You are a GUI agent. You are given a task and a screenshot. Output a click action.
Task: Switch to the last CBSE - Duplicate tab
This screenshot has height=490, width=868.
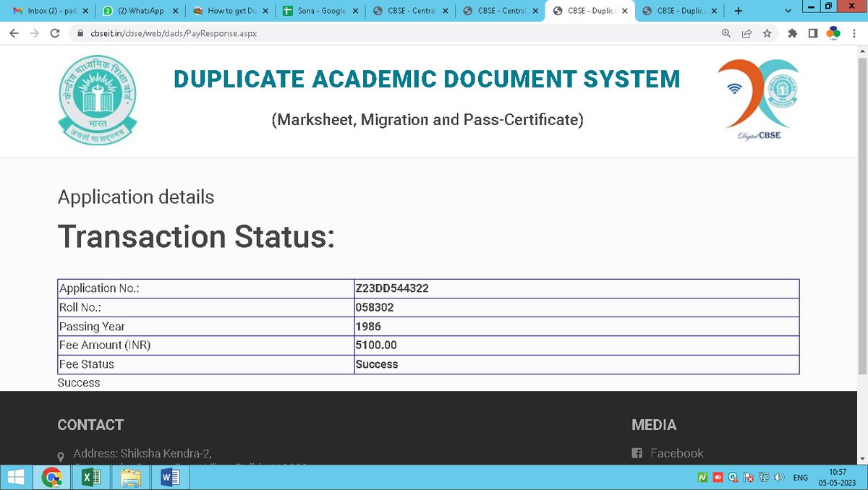point(681,11)
